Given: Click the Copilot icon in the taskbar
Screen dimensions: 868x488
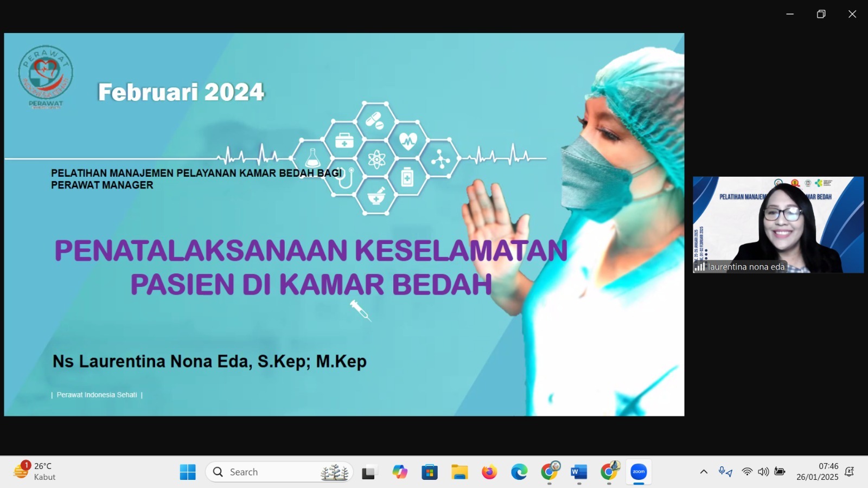Looking at the screenshot, I should coord(400,472).
